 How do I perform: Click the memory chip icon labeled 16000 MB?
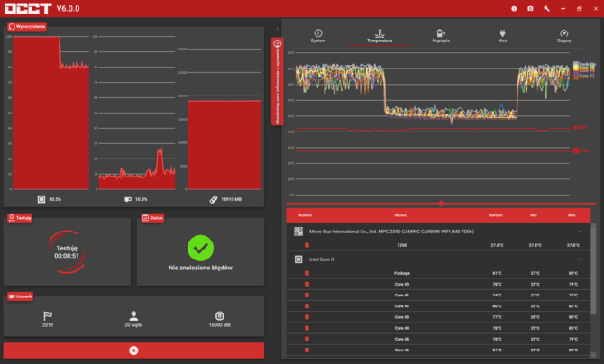click(220, 316)
